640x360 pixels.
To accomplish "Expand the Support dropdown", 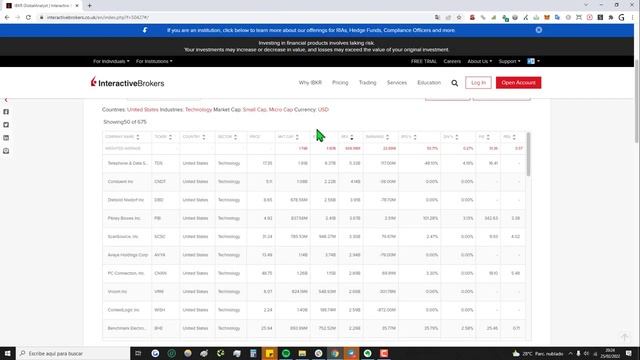I will [509, 61].
